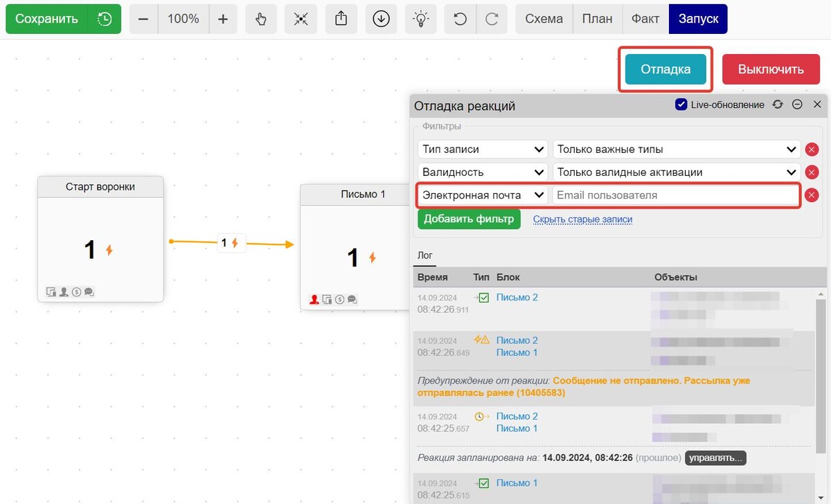Switch to the Схема tab

click(544, 19)
